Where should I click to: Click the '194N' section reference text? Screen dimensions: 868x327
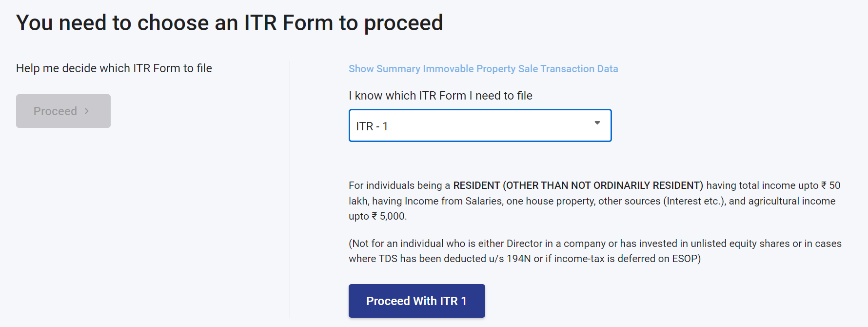tap(518, 259)
